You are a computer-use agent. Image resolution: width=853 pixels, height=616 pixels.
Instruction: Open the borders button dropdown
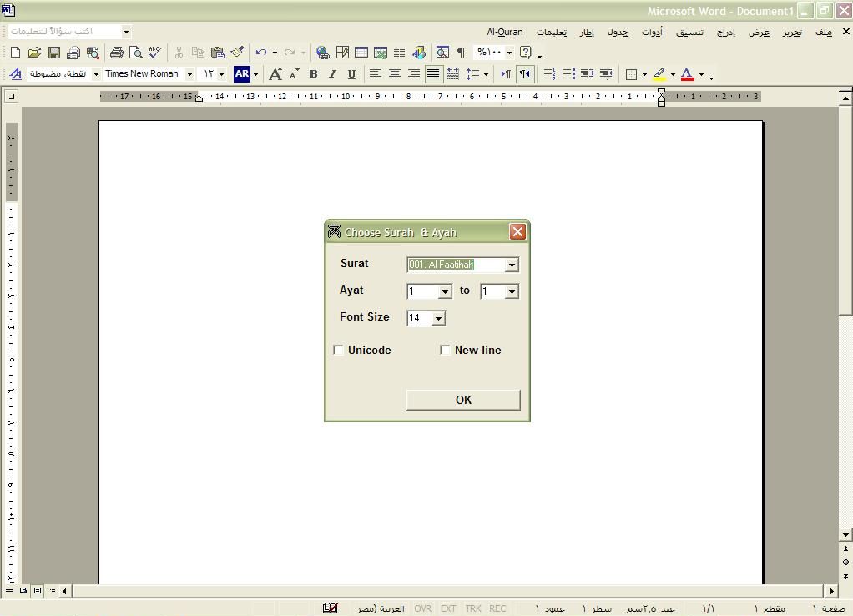[644, 74]
